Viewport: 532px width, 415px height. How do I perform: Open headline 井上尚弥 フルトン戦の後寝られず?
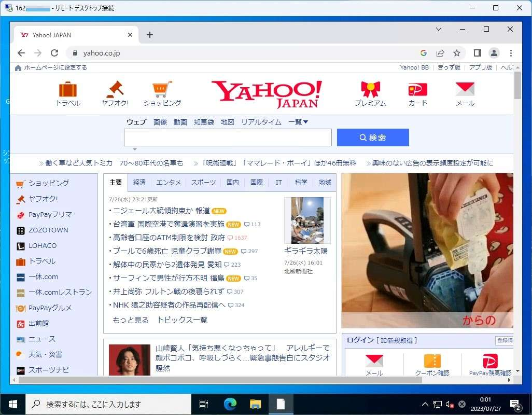click(169, 292)
